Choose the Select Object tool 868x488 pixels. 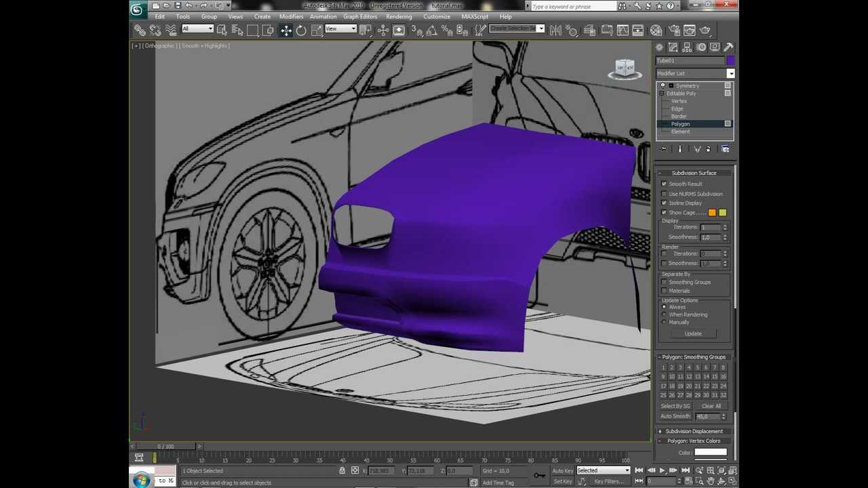222,30
